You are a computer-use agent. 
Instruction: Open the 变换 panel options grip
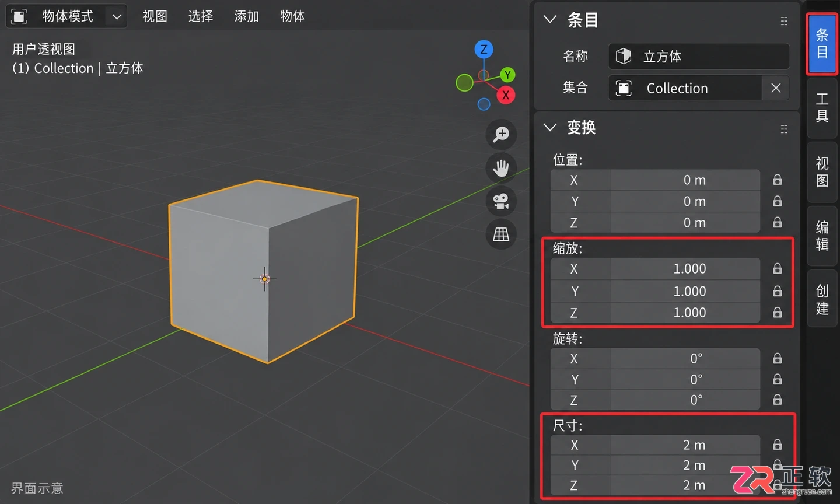[784, 129]
